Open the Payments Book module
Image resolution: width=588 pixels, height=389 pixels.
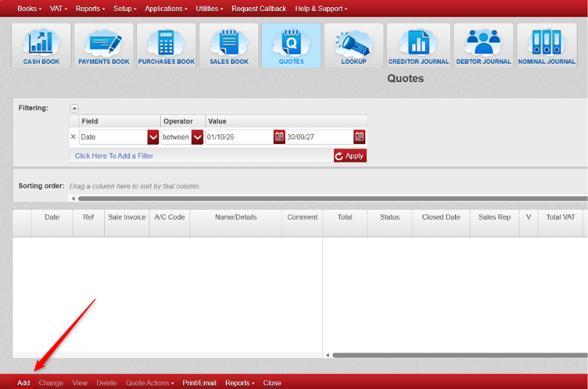[x=104, y=45]
